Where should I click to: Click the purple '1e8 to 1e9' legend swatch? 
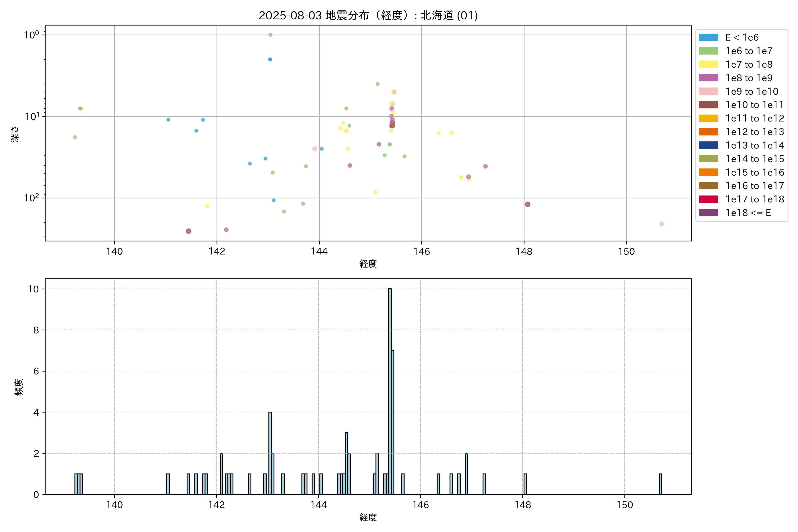(708, 78)
